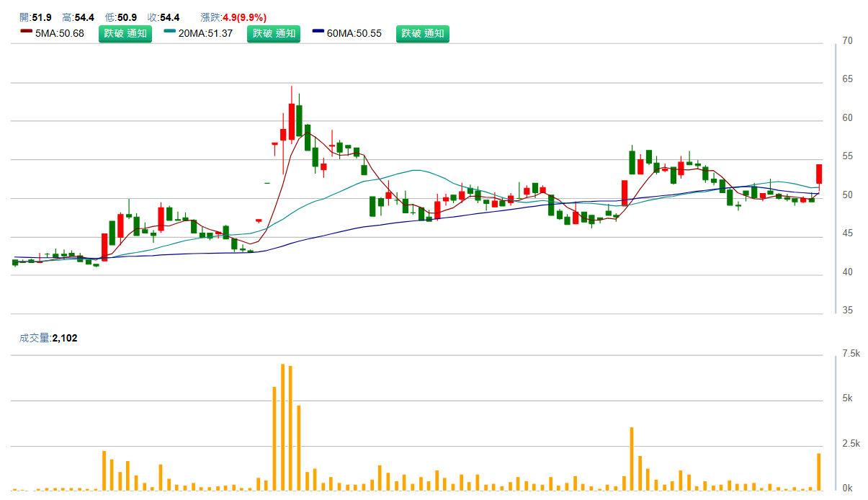
Task: Select the teal 20MA legend line marker
Action: pyautogui.click(x=170, y=33)
